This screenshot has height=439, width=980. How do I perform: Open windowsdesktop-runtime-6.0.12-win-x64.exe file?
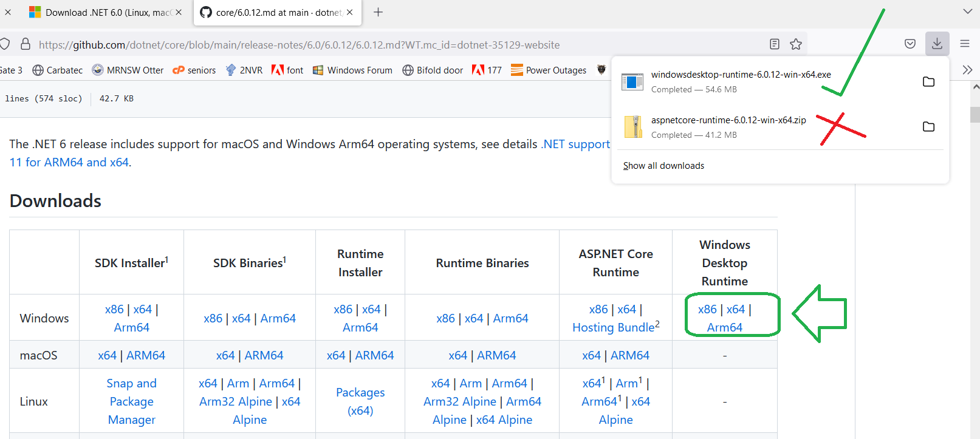coord(741,75)
